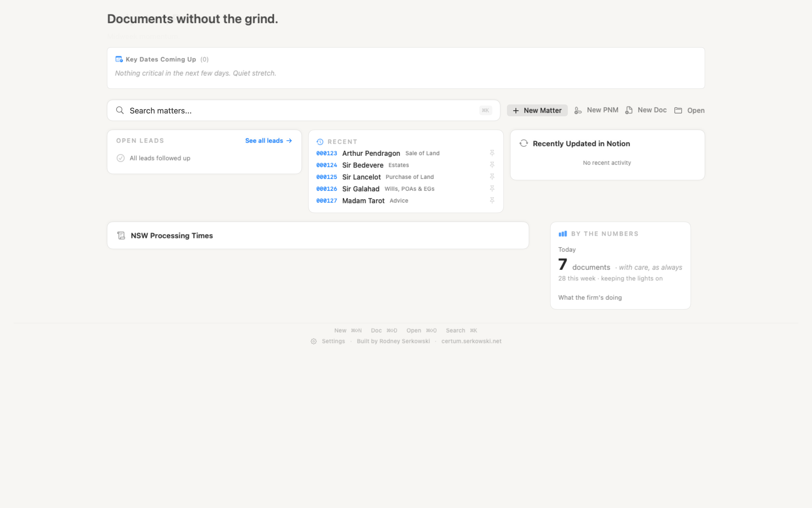The width and height of the screenshot is (812, 508).
Task: Select Madam Tarot in Recent list
Action: 363,201
